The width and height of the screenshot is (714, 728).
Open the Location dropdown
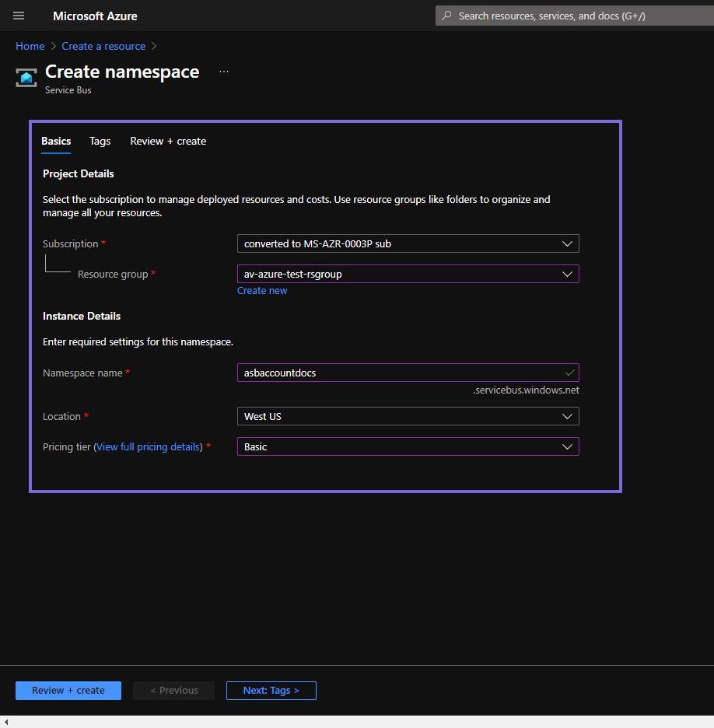[408, 416]
